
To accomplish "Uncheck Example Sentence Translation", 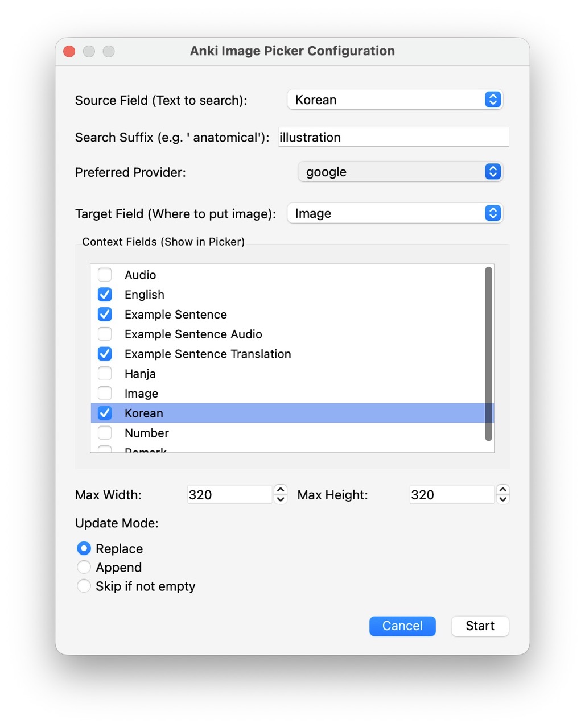I will click(105, 354).
